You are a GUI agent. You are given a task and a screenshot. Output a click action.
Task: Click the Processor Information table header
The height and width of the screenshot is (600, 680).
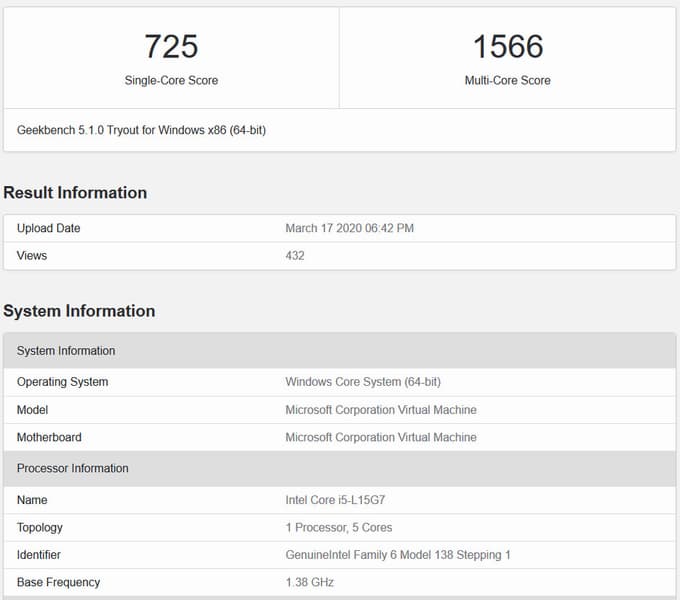click(x=340, y=468)
